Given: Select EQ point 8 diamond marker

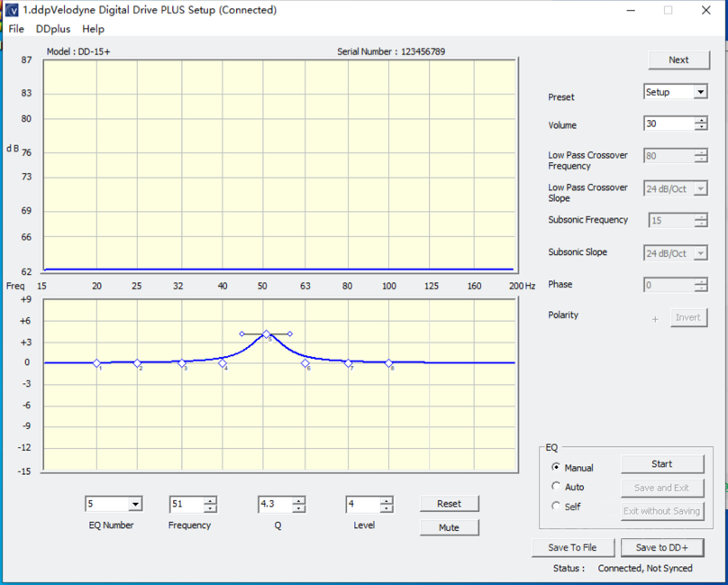Looking at the screenshot, I should 388,363.
